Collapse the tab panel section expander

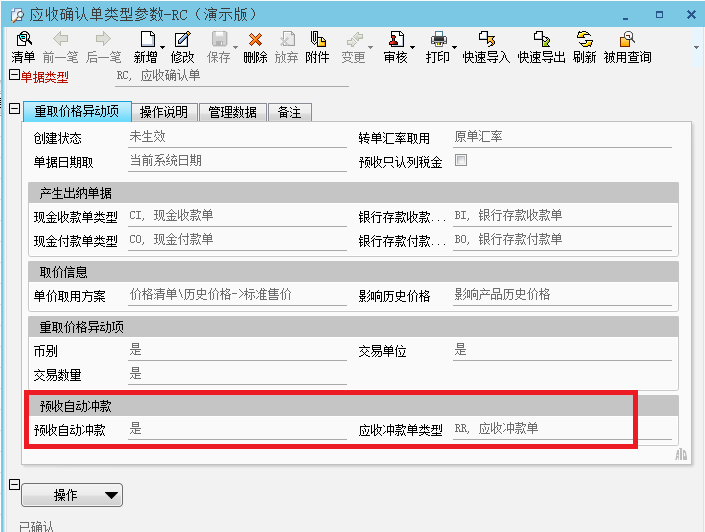coord(13,110)
